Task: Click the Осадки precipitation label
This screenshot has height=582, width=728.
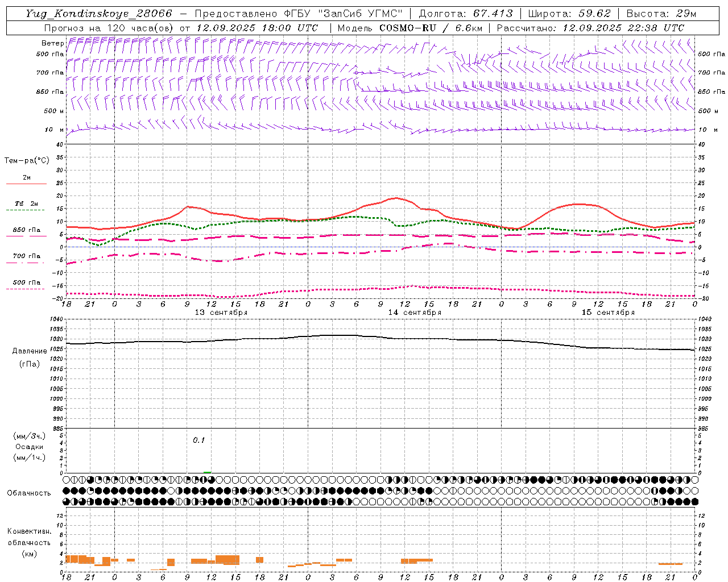Action: tap(29, 447)
